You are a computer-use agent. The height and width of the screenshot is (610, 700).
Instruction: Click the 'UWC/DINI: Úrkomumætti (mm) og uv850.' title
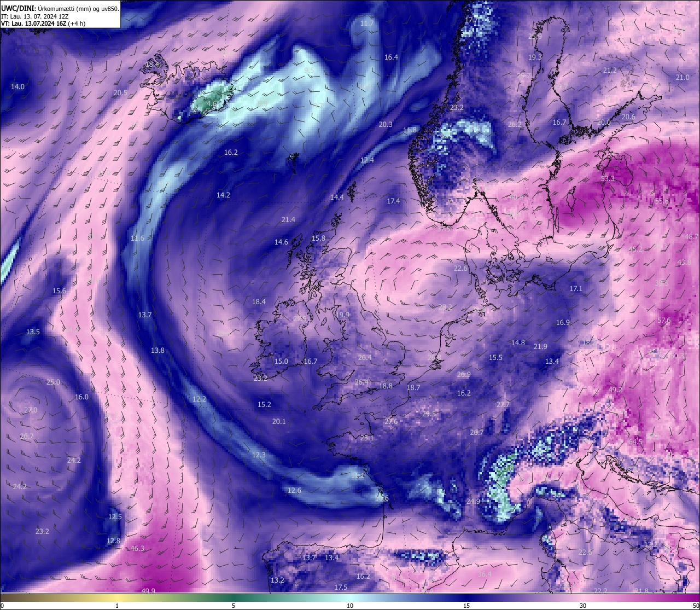click(60, 8)
